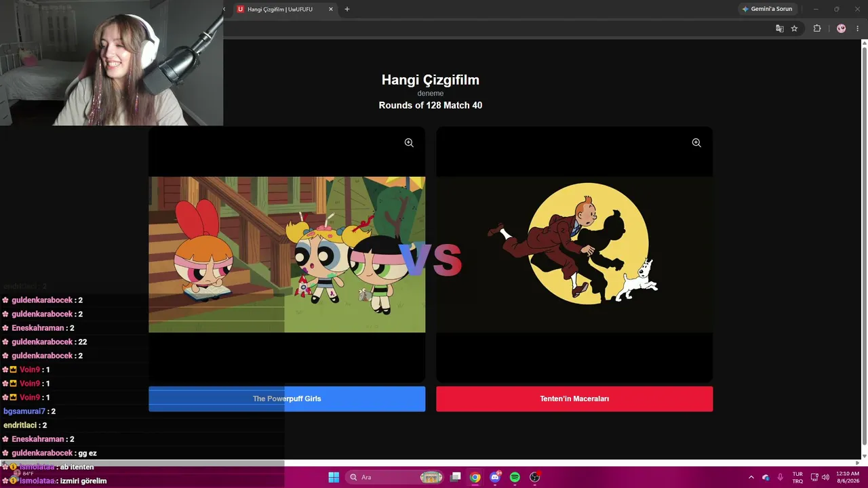This screenshot has height=488, width=868.
Task: Open Task View from the taskbar
Action: point(456,477)
